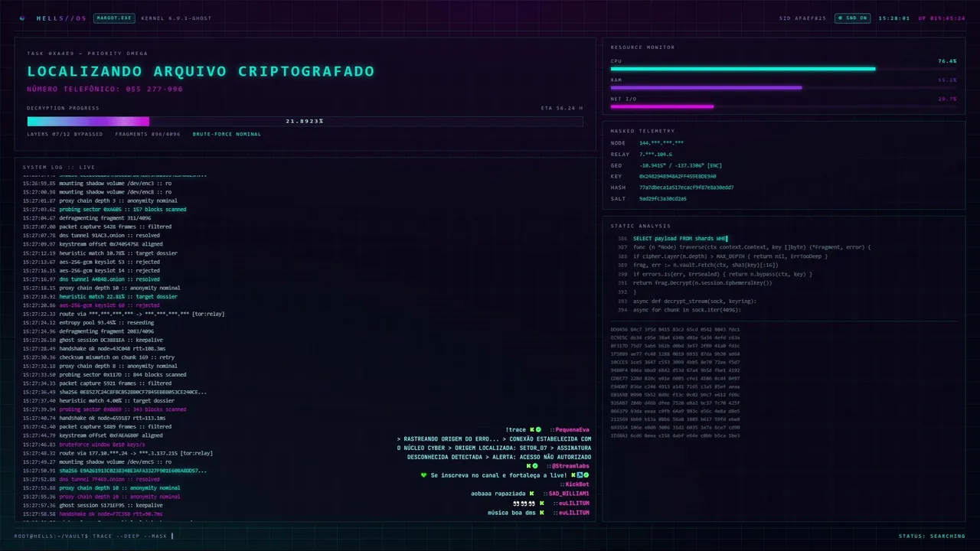Click the CPU '76.4%' value
Screen dimensions: 980x551
(x=947, y=61)
